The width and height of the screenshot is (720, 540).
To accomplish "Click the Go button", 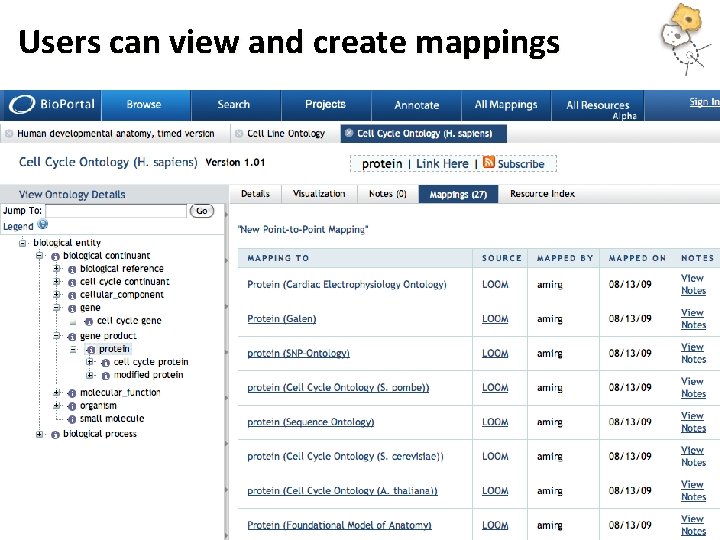I will click(202, 211).
